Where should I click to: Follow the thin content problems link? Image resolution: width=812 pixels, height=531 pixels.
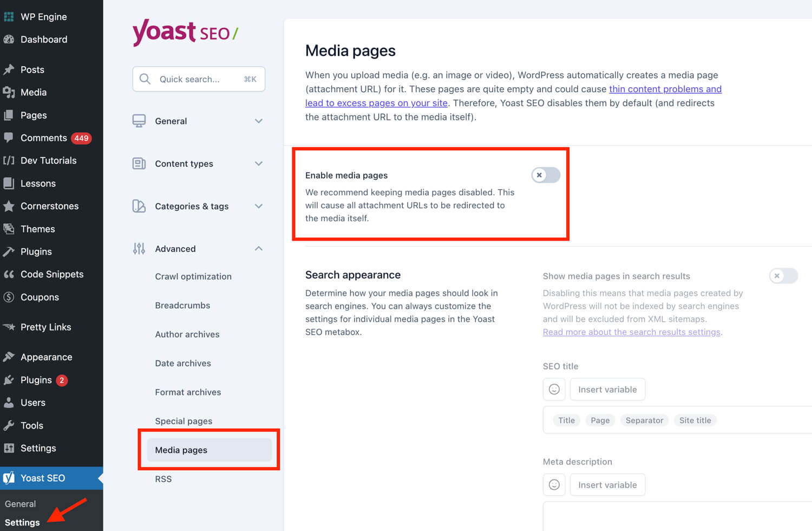tap(665, 89)
